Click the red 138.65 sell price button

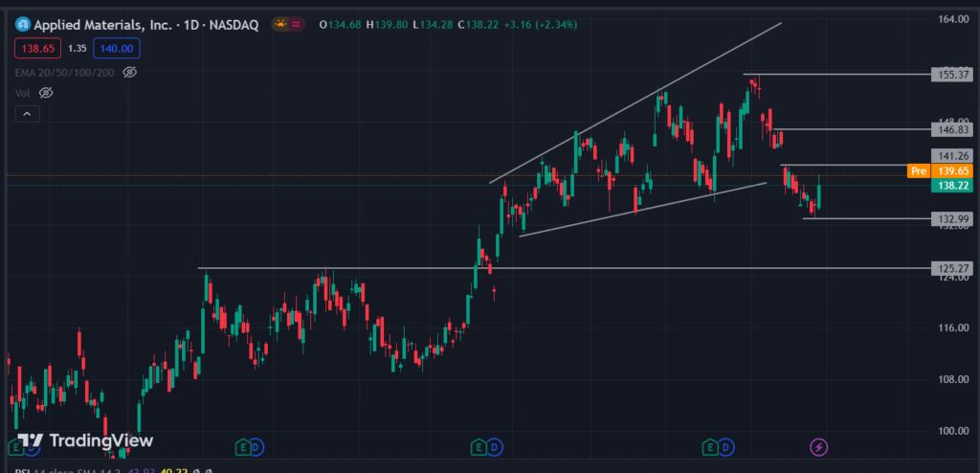point(37,48)
